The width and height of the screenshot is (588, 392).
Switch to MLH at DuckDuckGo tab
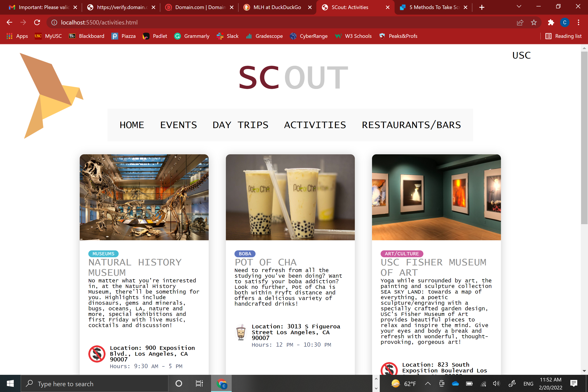[x=277, y=7]
